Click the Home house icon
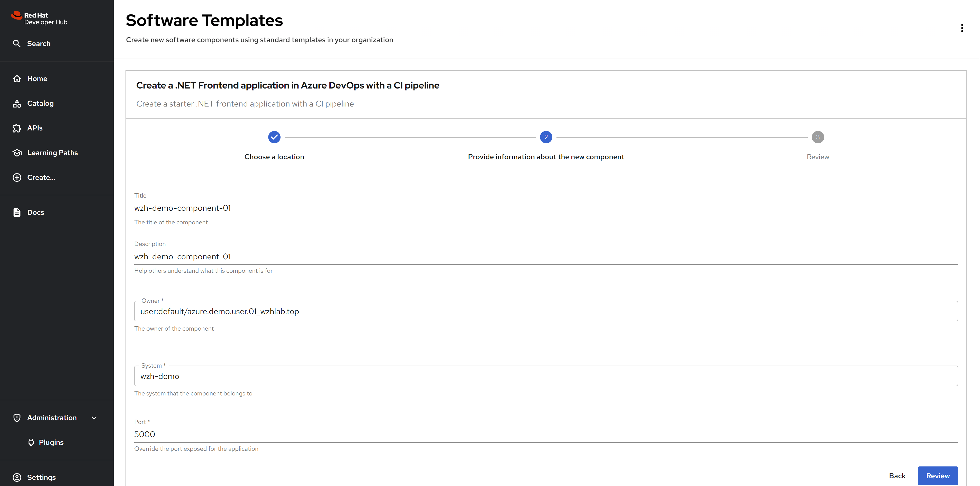 point(17,78)
